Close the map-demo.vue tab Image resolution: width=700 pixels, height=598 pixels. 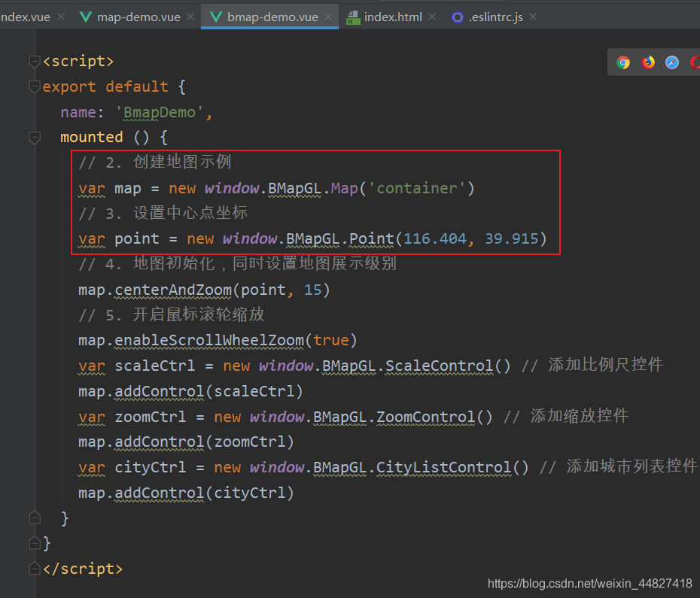tap(190, 17)
